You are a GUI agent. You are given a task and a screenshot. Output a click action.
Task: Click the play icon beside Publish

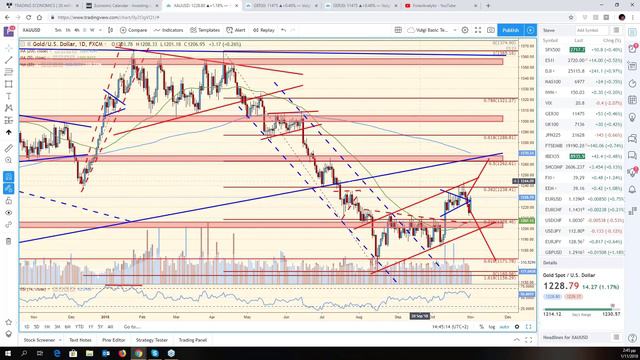[530, 30]
